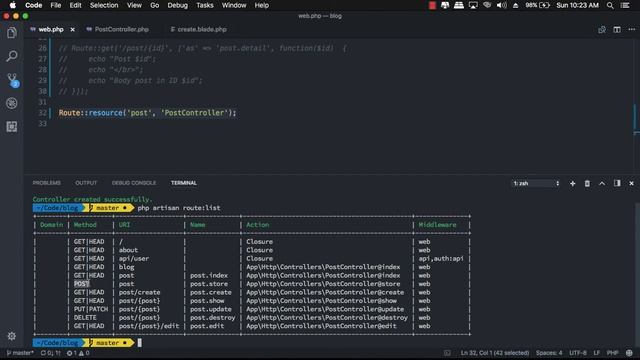Split the editor with the split icon
This screenshot has height=360, width=640.
(x=617, y=29)
